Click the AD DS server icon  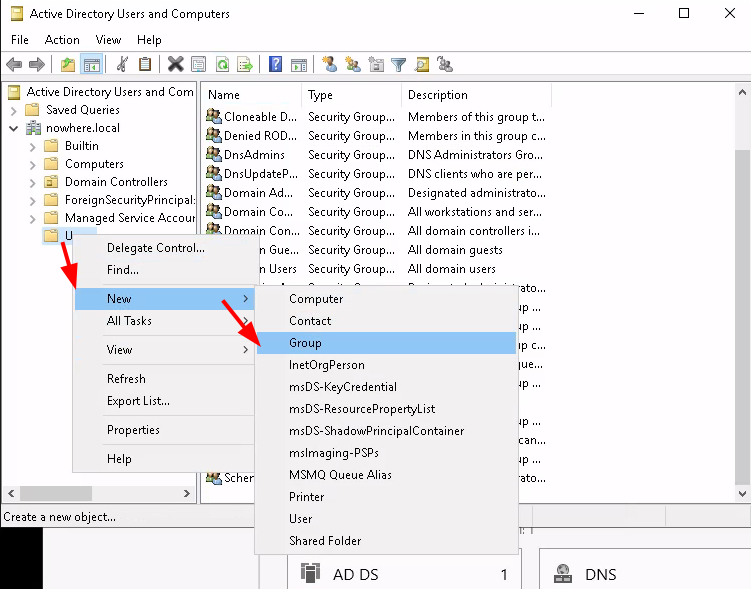point(310,573)
